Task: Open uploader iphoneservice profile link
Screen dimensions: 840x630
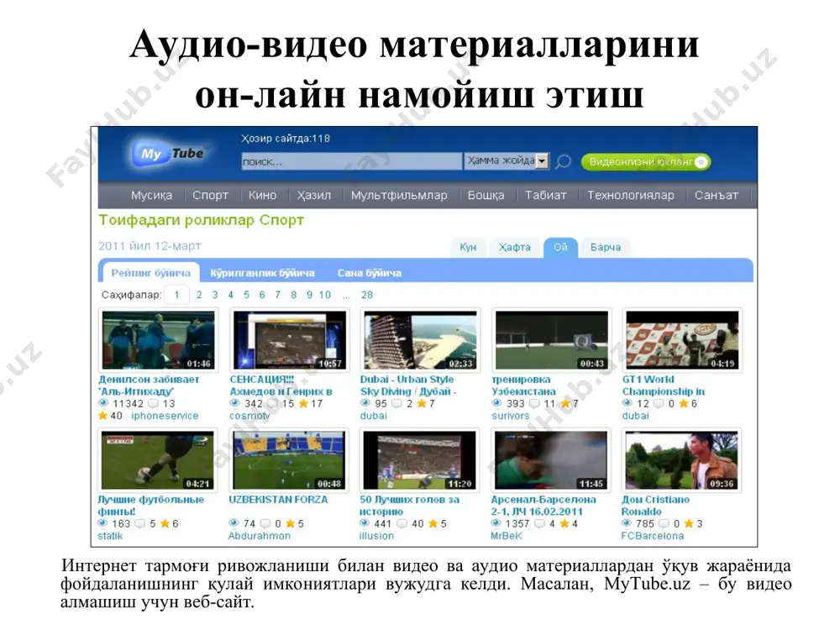Action: pyautogui.click(x=165, y=416)
